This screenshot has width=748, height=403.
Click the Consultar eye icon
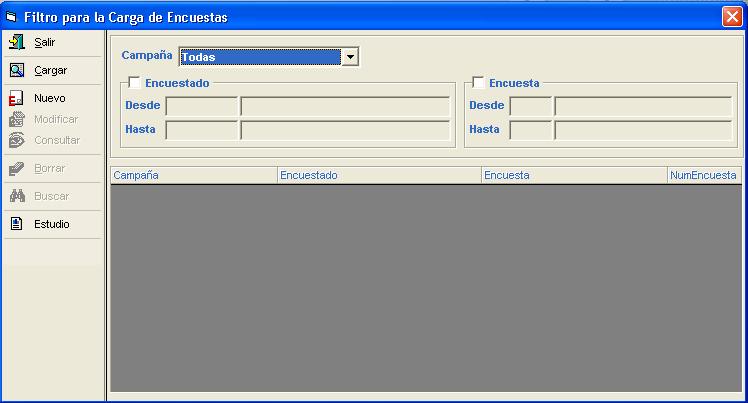pos(17,140)
